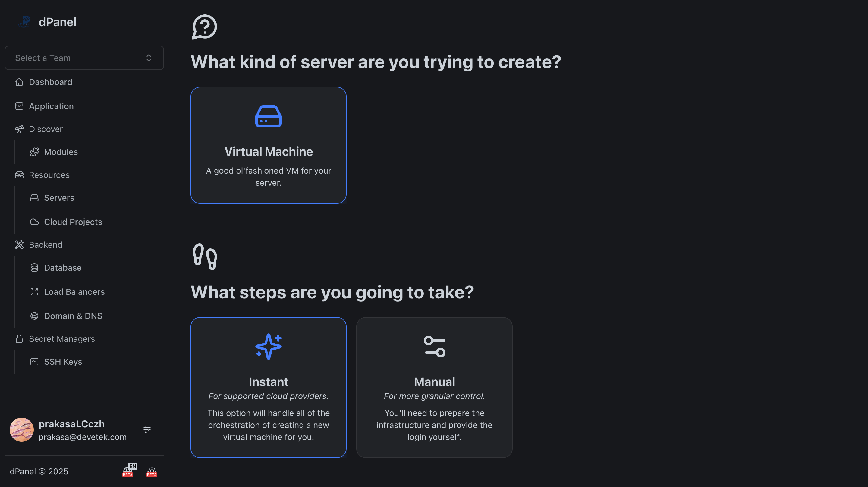
Task: Open Servers in the sidebar
Action: point(59,198)
